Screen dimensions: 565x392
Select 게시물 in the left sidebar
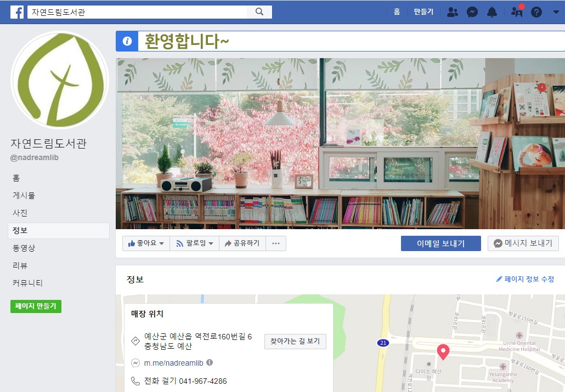point(24,195)
